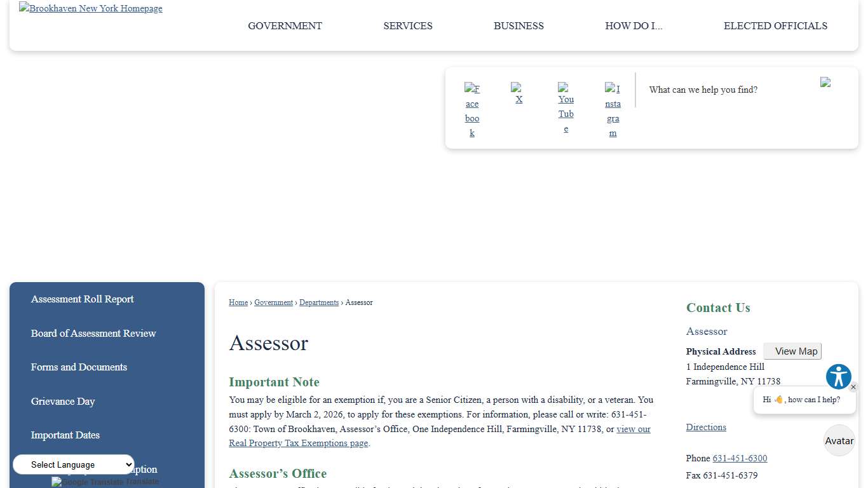Expand the HOW DO I... navigation menu
Screen dimensions: 868x488
634,26
